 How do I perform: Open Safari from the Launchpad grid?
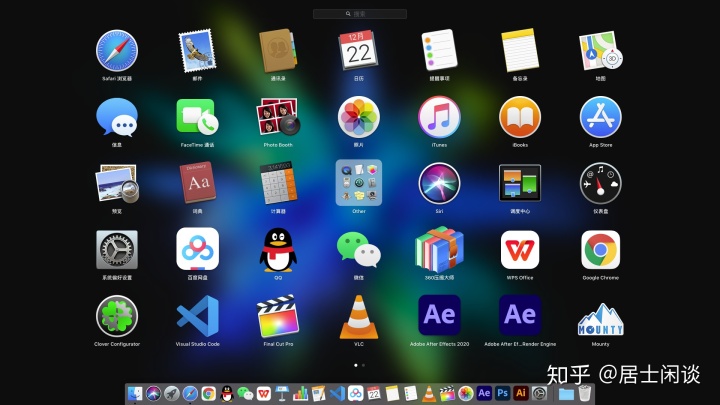117,51
